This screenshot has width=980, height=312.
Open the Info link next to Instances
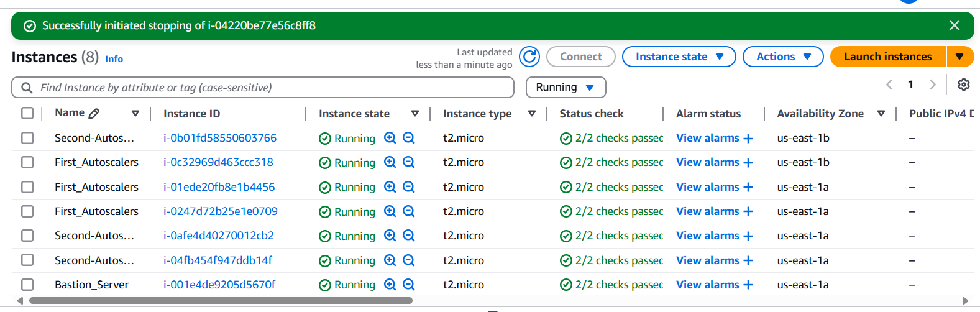[114, 58]
